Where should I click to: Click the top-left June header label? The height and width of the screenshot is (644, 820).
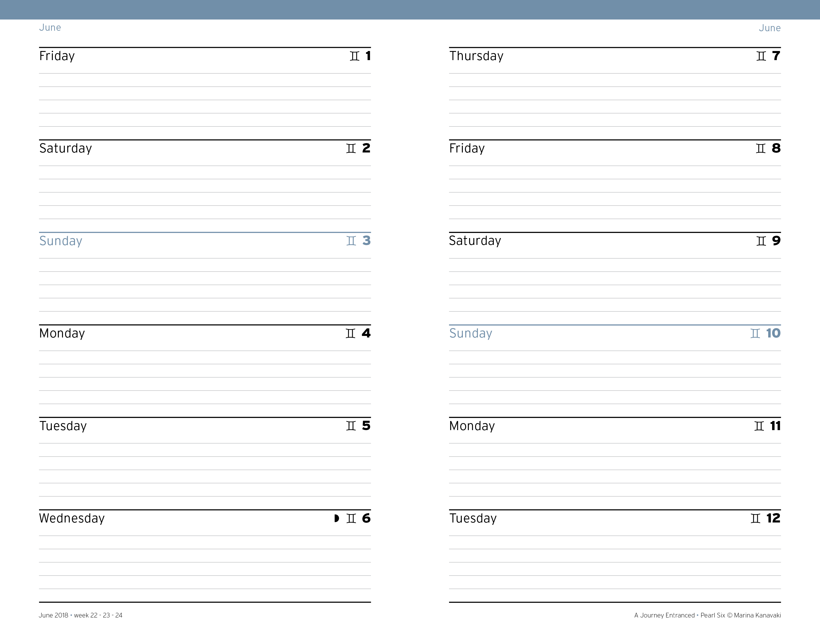point(50,28)
